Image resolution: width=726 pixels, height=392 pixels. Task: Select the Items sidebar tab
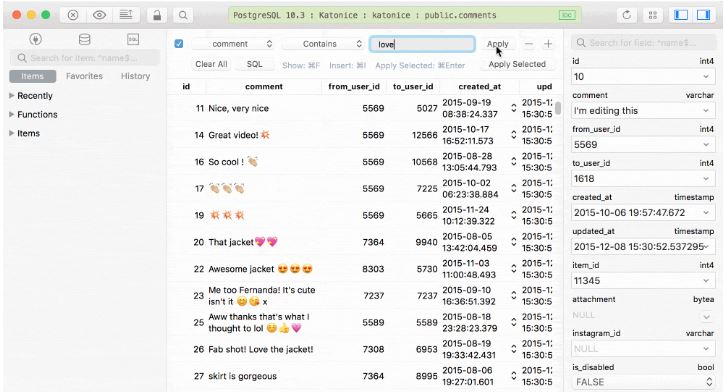click(x=32, y=76)
